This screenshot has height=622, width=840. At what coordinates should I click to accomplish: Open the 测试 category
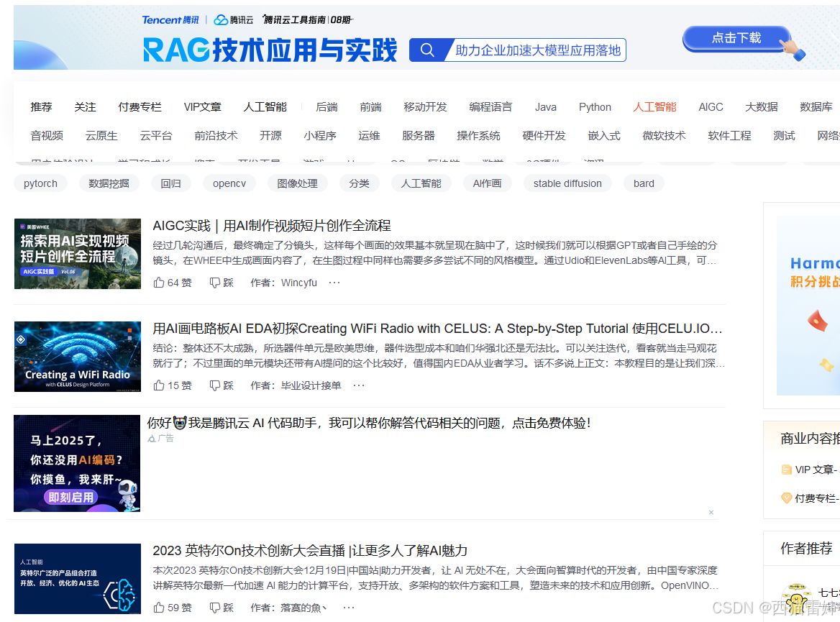784,136
